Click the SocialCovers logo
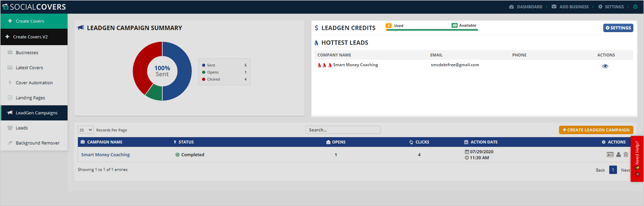Viewport: 644px width, 206px height. click(x=33, y=7)
